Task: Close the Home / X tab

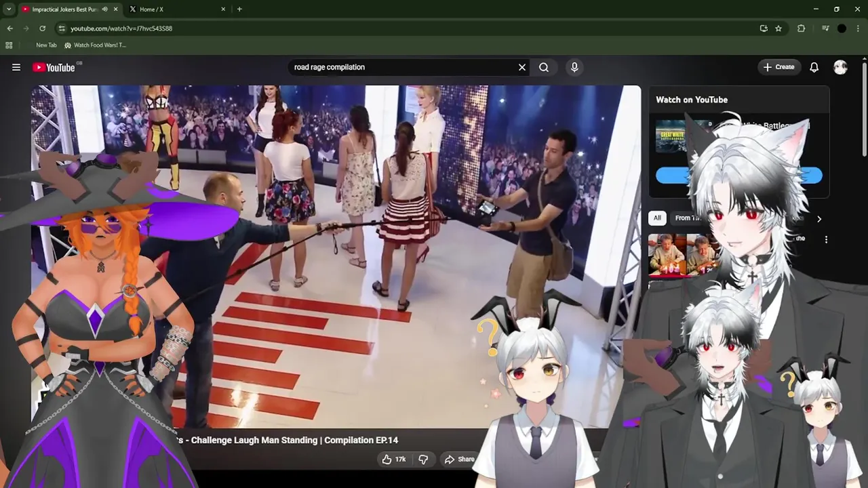Action: [223, 9]
